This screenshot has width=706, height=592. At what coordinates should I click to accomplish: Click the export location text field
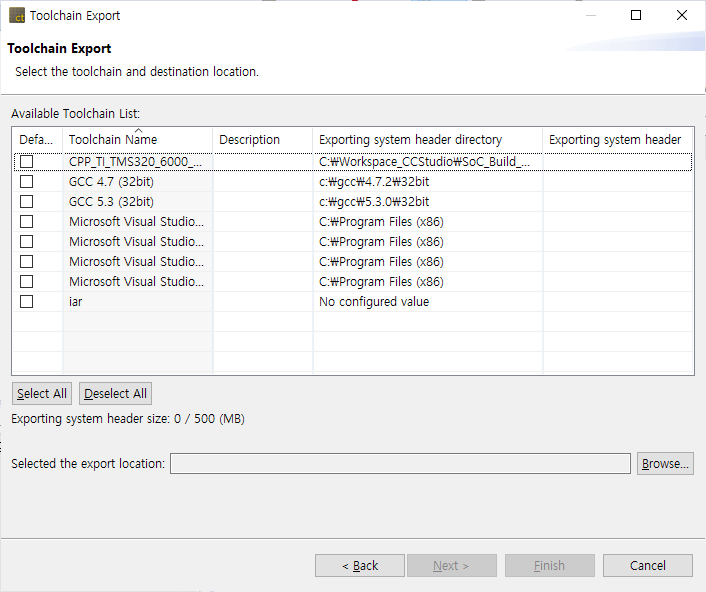400,464
